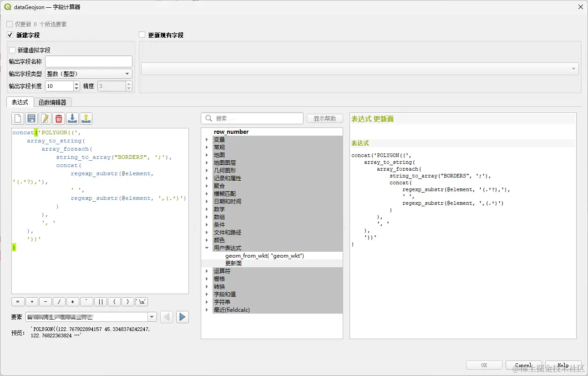Open the 输出字段类型 dropdown
Image resolution: width=588 pixels, height=376 pixels.
click(89, 74)
